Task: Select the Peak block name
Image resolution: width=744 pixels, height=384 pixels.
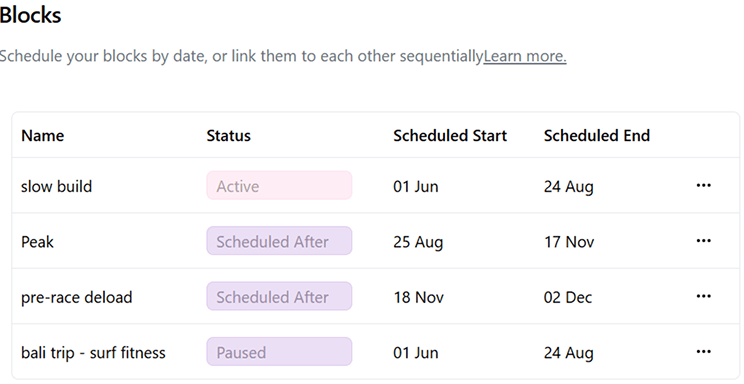Action: click(x=37, y=242)
